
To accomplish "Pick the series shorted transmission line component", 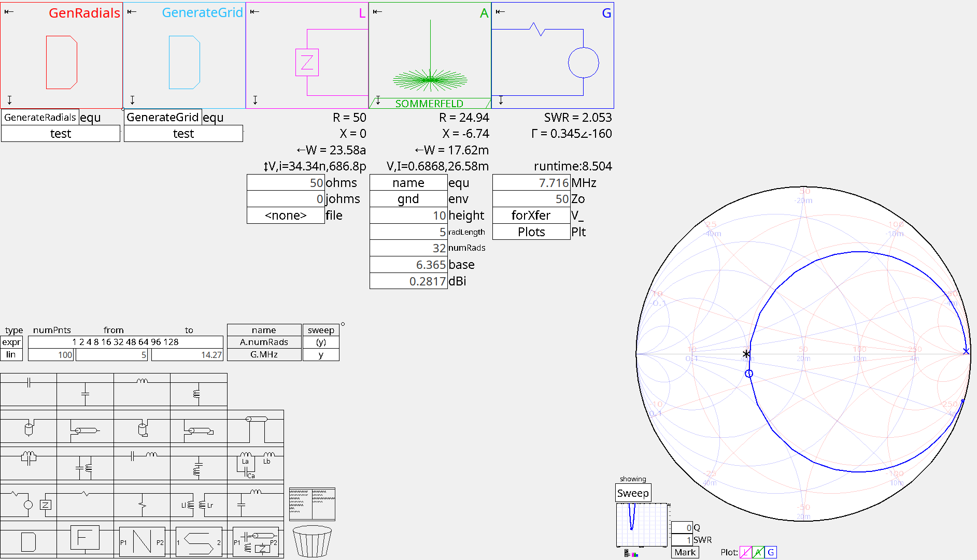I will coord(199,427).
